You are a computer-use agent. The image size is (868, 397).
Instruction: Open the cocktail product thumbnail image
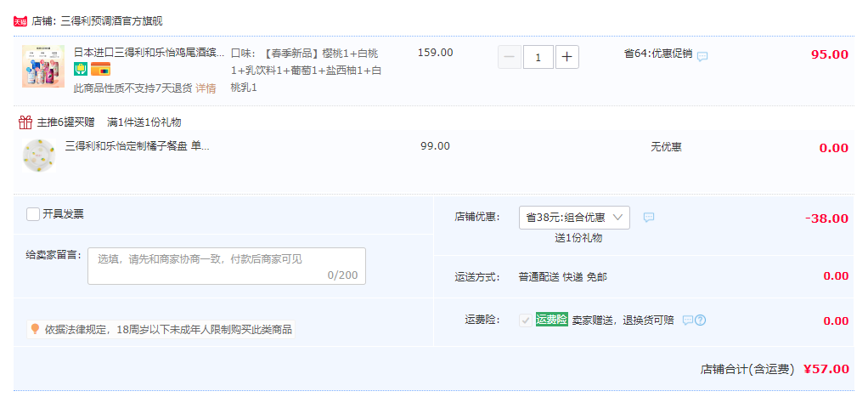click(x=43, y=66)
